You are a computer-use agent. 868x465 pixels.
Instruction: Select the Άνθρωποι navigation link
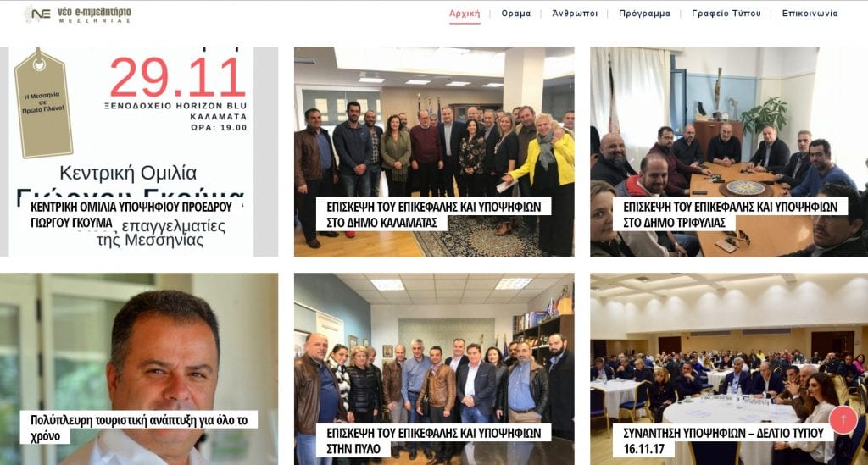(x=575, y=14)
